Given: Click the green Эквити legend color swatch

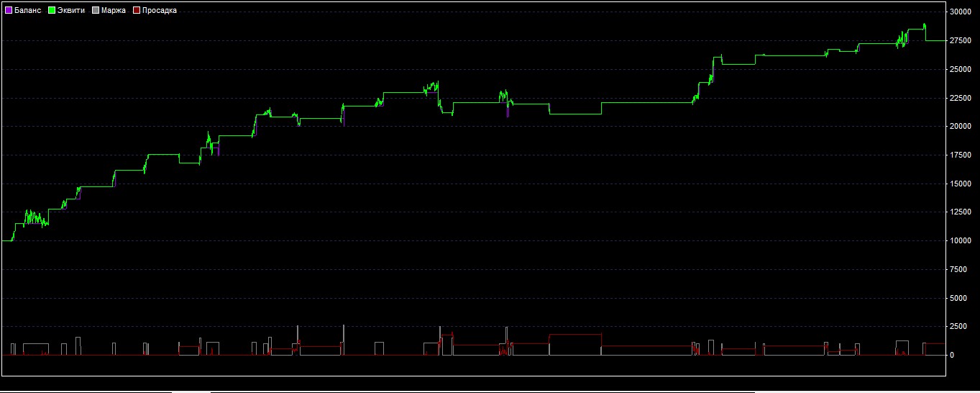Looking at the screenshot, I should [x=52, y=11].
